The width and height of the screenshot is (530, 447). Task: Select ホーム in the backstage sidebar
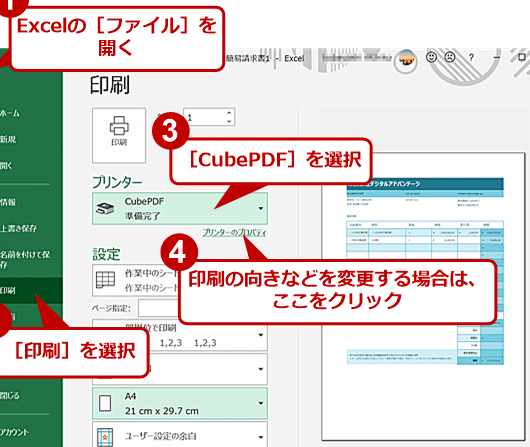tap(10, 113)
